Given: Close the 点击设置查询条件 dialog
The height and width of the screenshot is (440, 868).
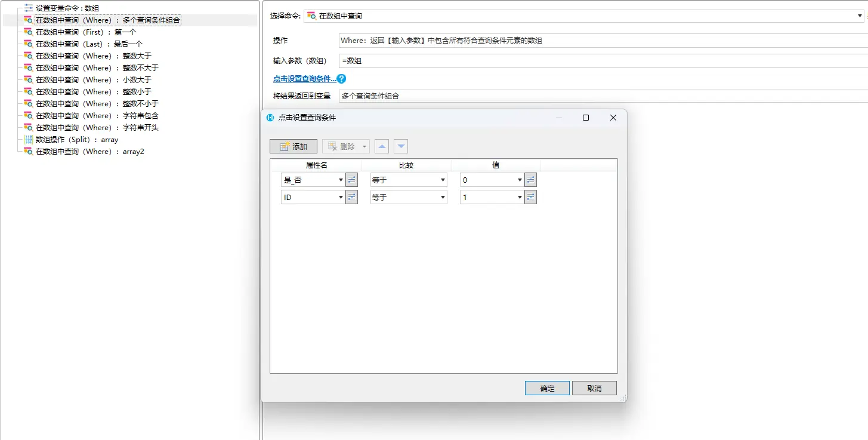Looking at the screenshot, I should tap(613, 118).
